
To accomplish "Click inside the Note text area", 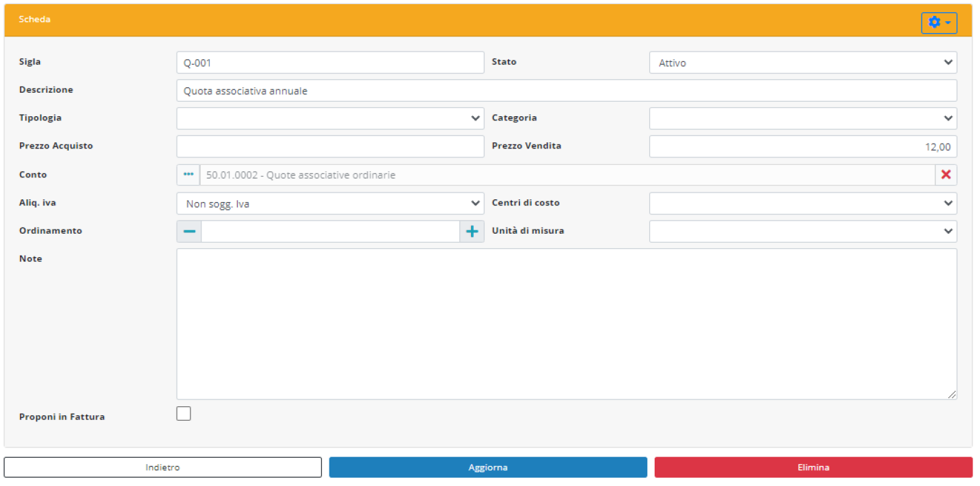I will (x=566, y=324).
